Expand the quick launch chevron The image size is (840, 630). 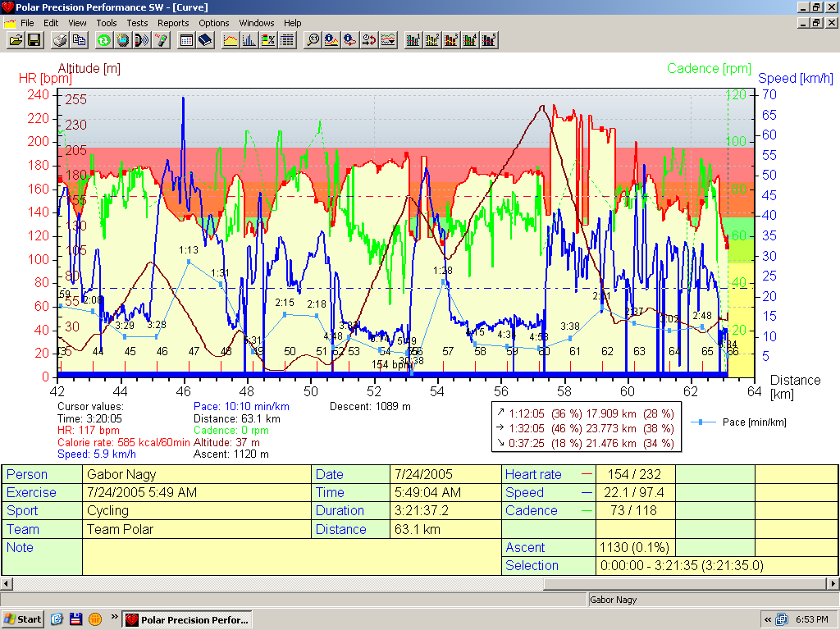(x=114, y=617)
